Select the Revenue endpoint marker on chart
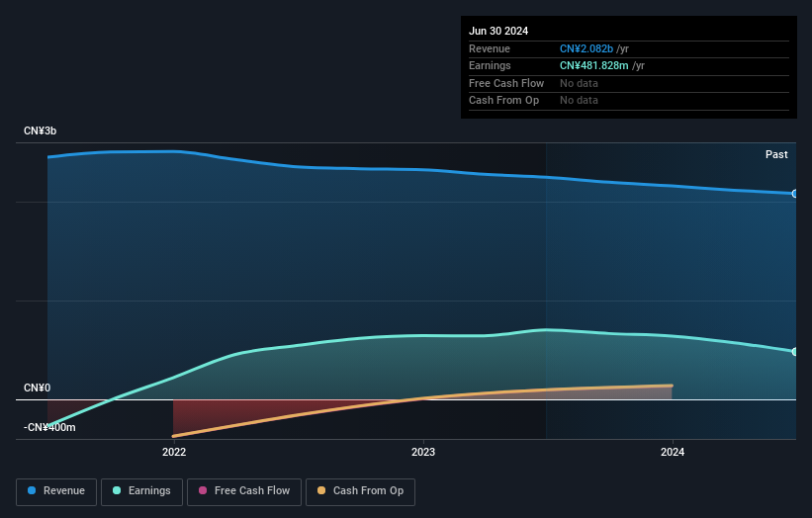Screen dimensions: 812x518 click(x=795, y=194)
